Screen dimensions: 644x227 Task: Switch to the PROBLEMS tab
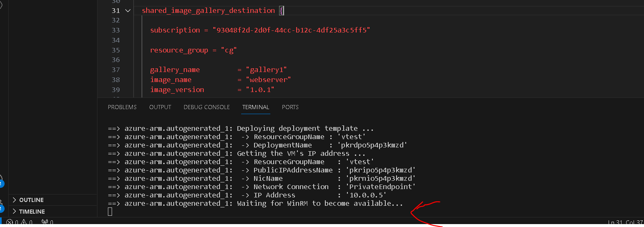tap(122, 107)
